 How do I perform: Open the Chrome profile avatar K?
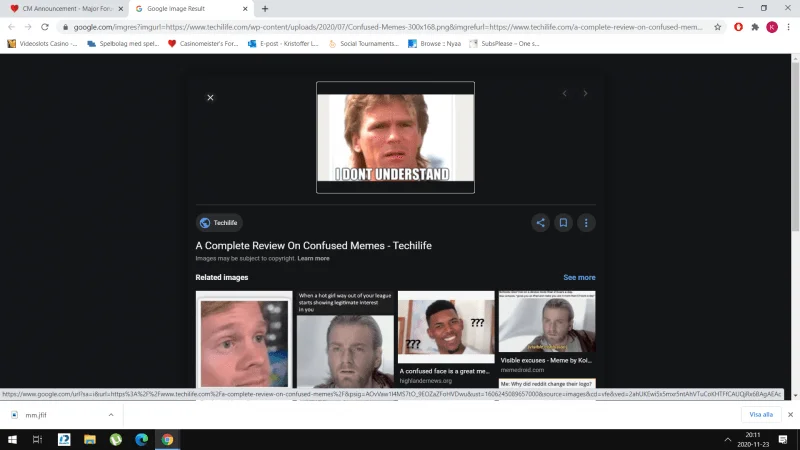772,27
